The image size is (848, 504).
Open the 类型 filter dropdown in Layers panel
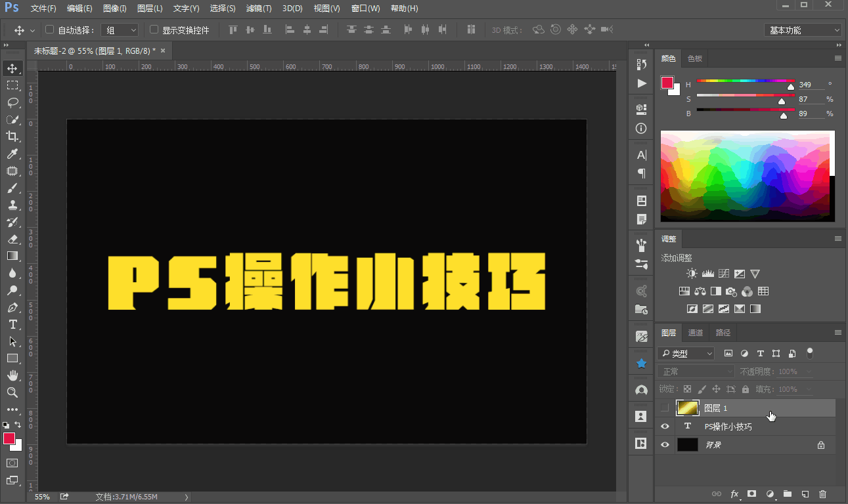(x=686, y=353)
